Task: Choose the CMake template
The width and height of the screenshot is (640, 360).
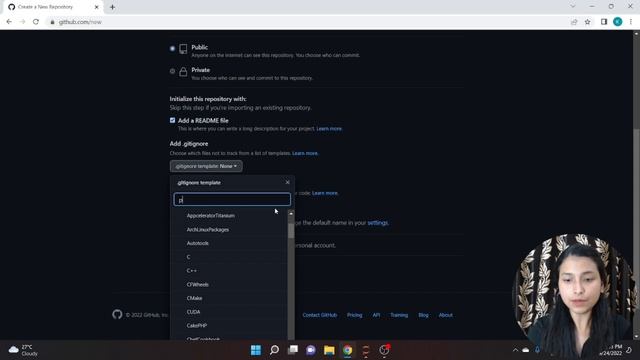Action: [x=194, y=298]
